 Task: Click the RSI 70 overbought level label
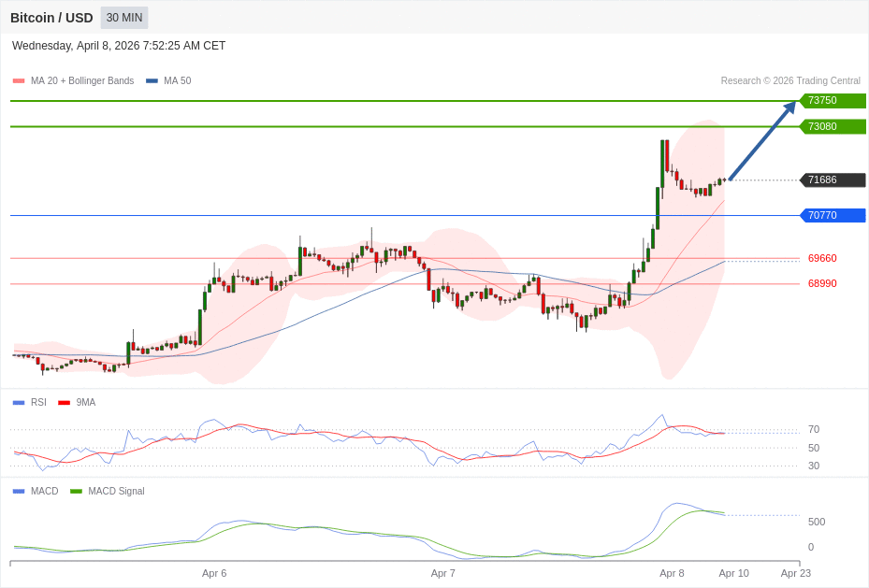(x=814, y=430)
